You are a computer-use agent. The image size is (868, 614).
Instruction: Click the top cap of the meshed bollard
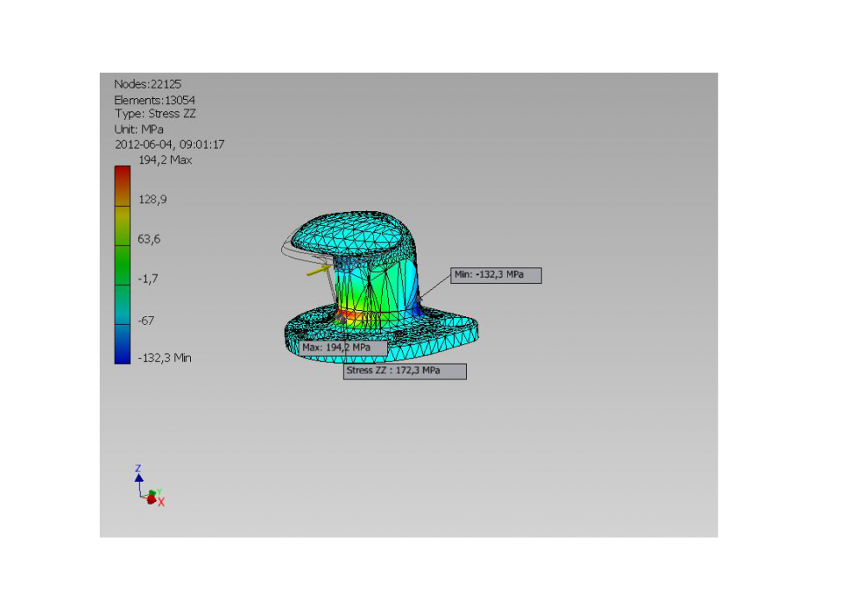[356, 228]
